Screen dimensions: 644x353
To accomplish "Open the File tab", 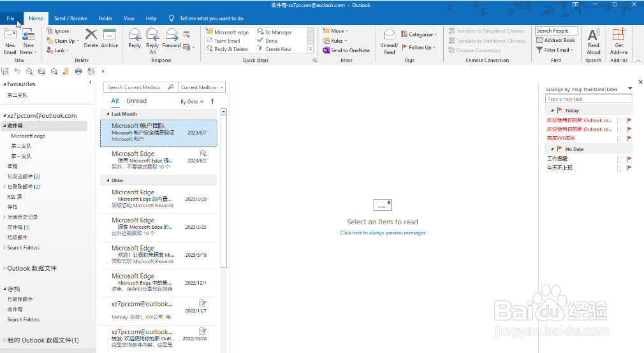I will 10,18.
